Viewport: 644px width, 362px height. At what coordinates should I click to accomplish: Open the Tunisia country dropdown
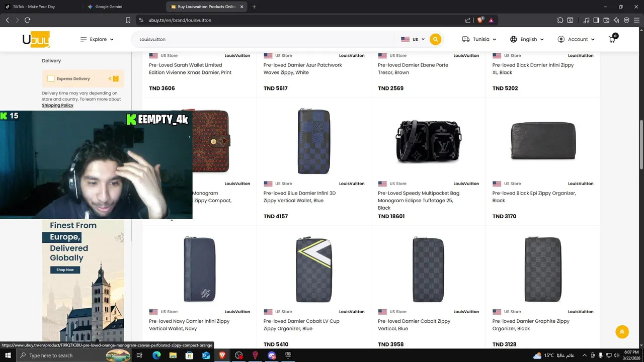pyautogui.click(x=479, y=39)
